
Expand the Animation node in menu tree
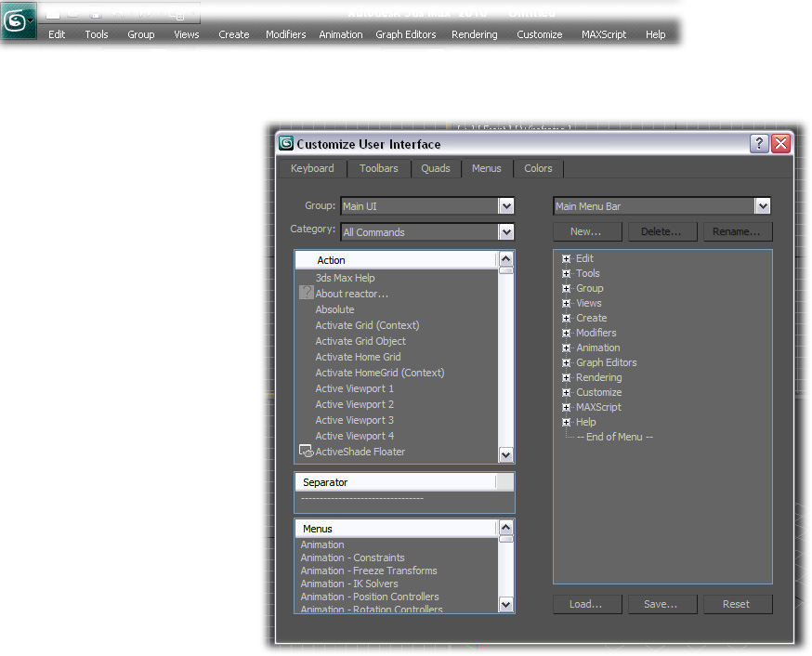click(566, 348)
